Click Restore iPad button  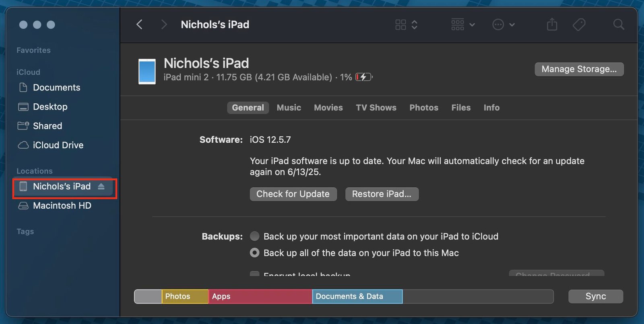382,194
